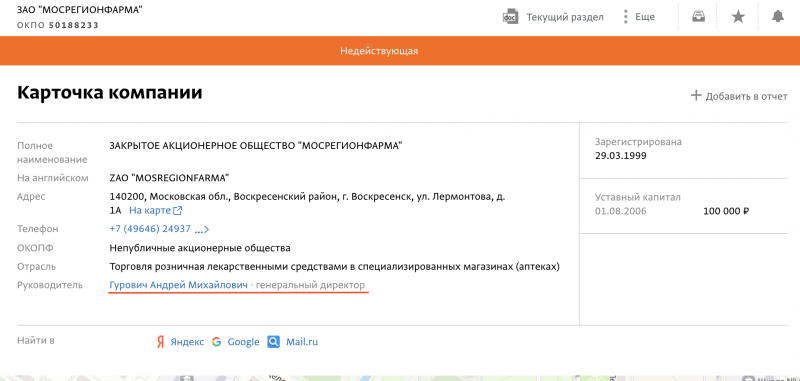Select OKPO code 50188233
The image size is (800, 381).
[x=73, y=25]
